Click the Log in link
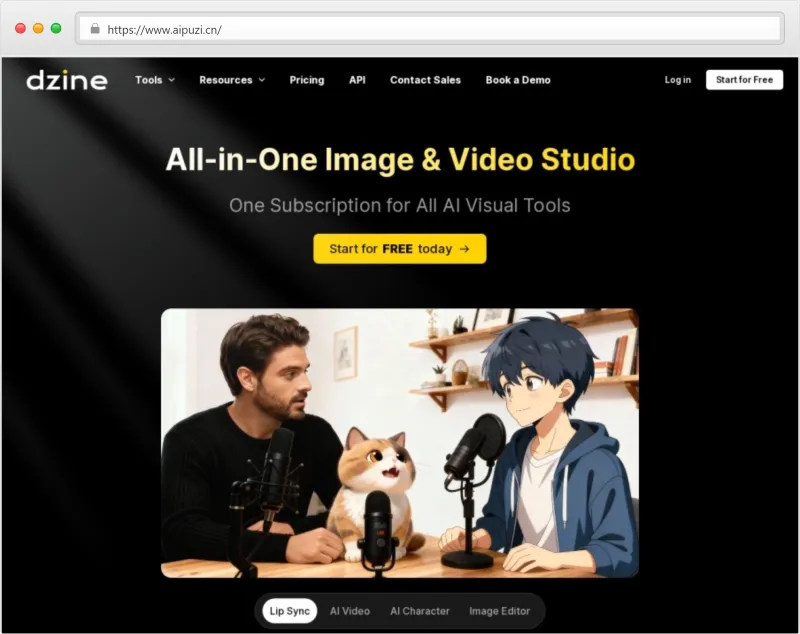 tap(678, 80)
